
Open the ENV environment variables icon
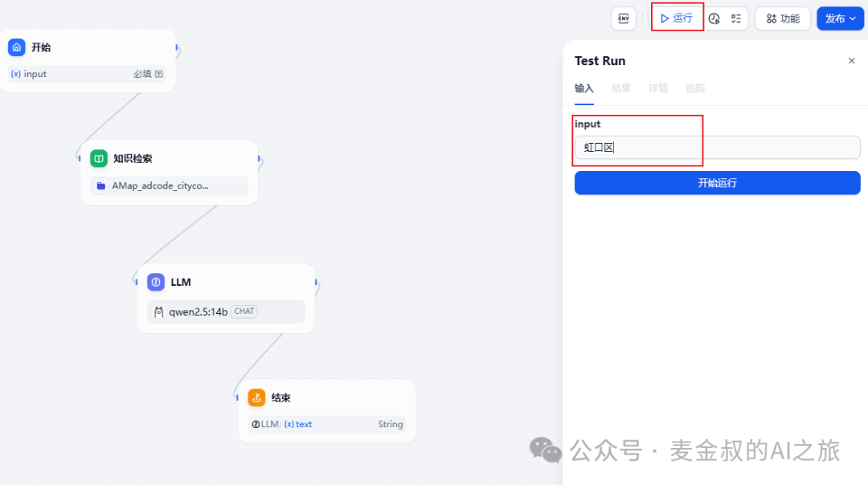[x=623, y=18]
